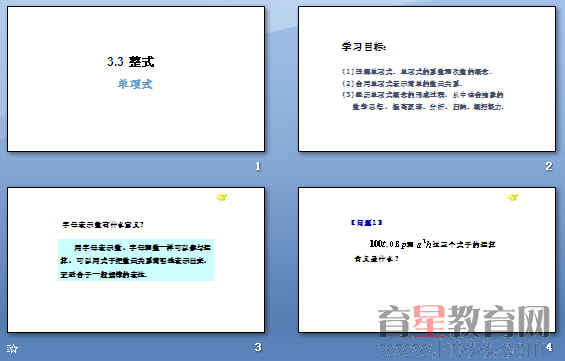Click the yellow bird icon on slide 3
The height and width of the screenshot is (361, 565).
pos(222,197)
